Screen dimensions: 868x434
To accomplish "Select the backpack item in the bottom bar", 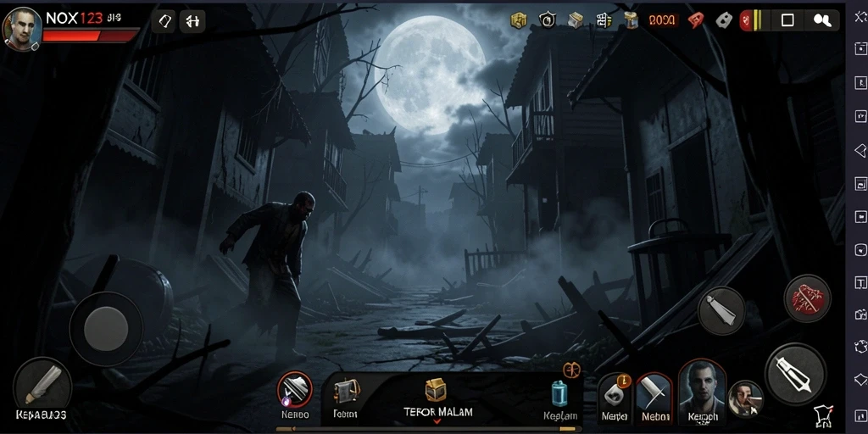I will point(347,392).
